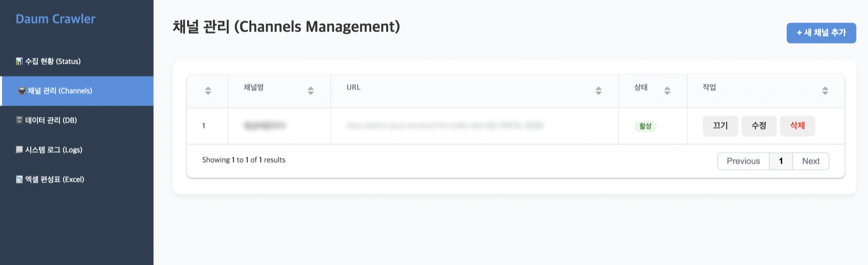This screenshot has height=265, width=868.
Task: Click the DB icon beside 데이터 관리
Action: (19, 120)
